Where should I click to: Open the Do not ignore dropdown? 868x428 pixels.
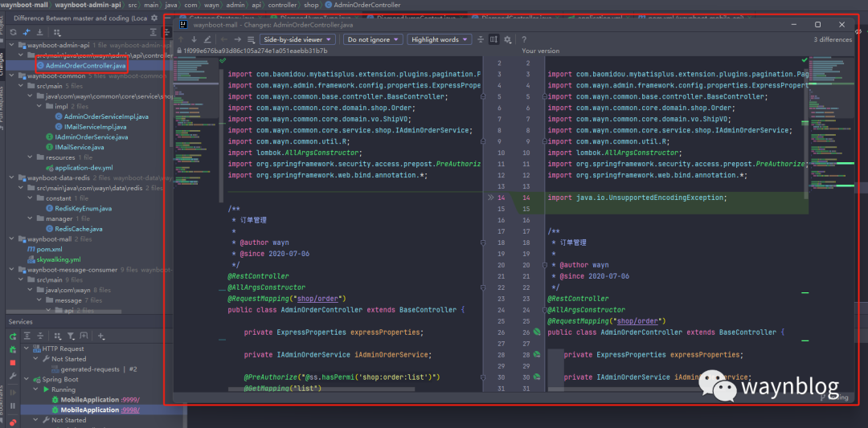click(372, 39)
